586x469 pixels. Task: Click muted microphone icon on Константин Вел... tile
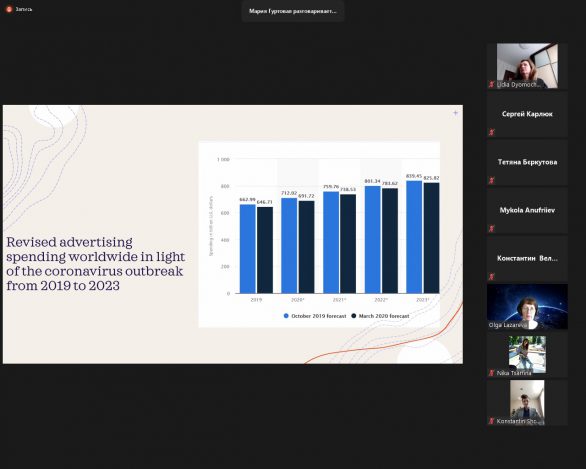(x=492, y=277)
